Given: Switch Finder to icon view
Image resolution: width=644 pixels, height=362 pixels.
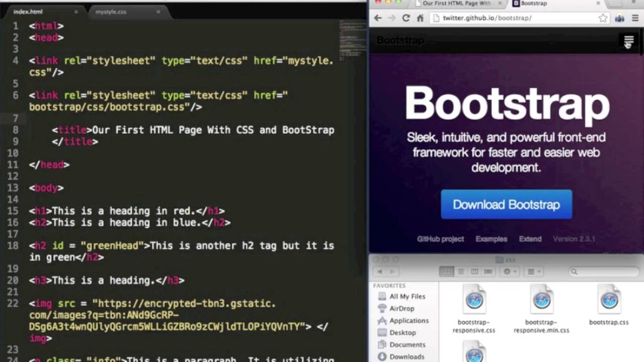Looking at the screenshot, I should 446,271.
